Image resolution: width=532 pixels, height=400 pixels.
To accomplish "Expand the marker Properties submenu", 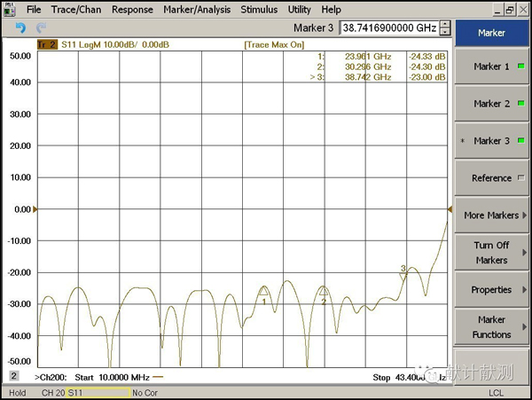I will [x=491, y=290].
